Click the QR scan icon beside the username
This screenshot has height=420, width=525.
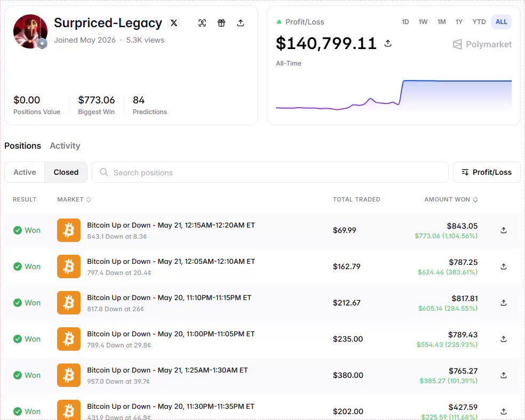pyautogui.click(x=202, y=23)
